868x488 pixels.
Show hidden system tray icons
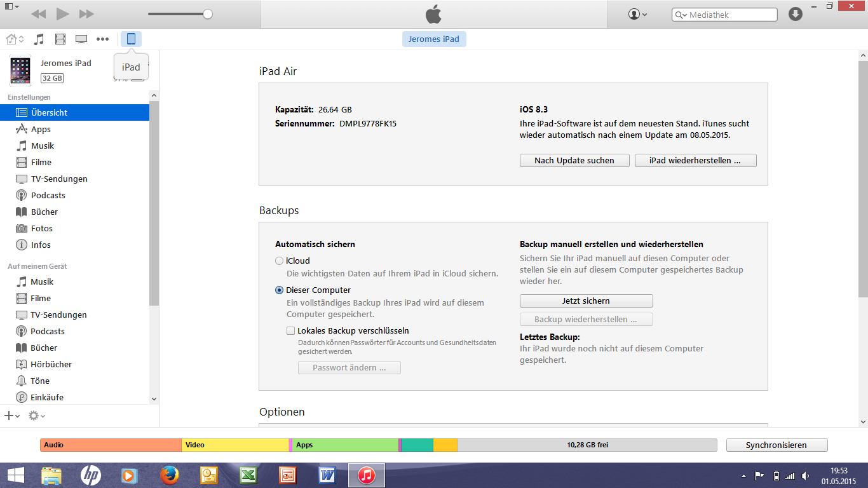[x=743, y=476]
